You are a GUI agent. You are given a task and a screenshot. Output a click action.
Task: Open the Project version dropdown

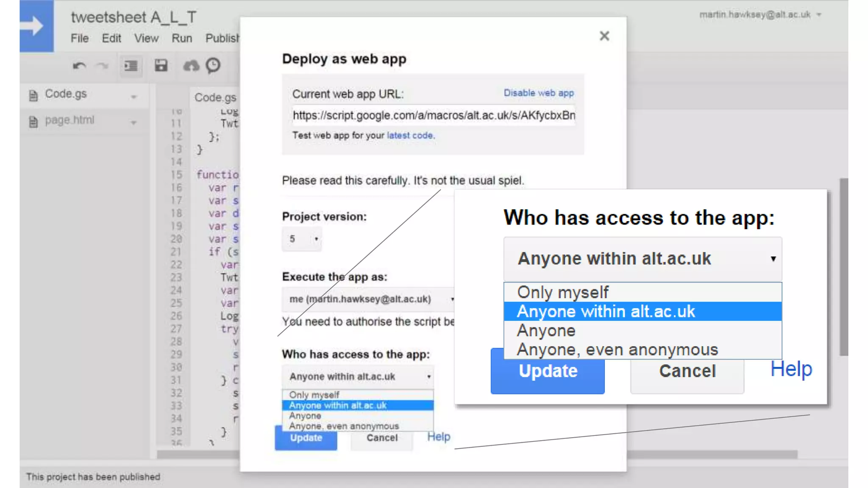(x=302, y=239)
